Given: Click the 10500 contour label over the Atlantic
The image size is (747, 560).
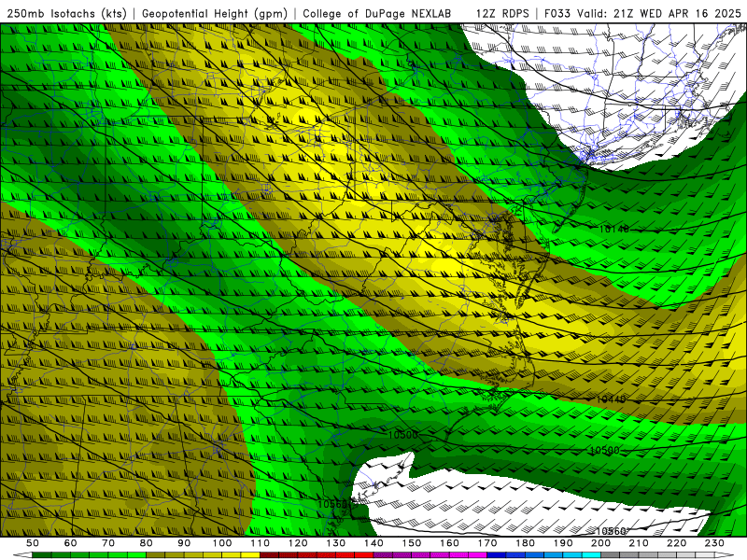Looking at the screenshot, I should 604,450.
